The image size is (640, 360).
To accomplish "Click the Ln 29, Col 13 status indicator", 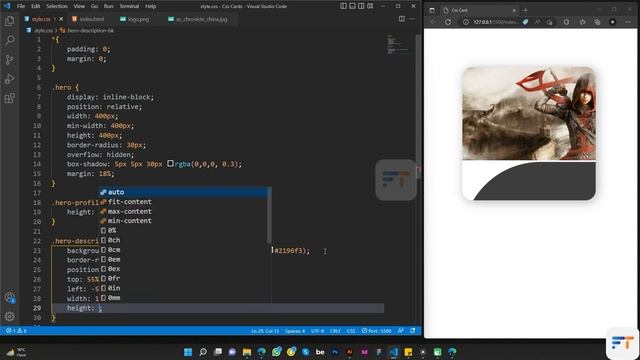I will pyautogui.click(x=265, y=331).
